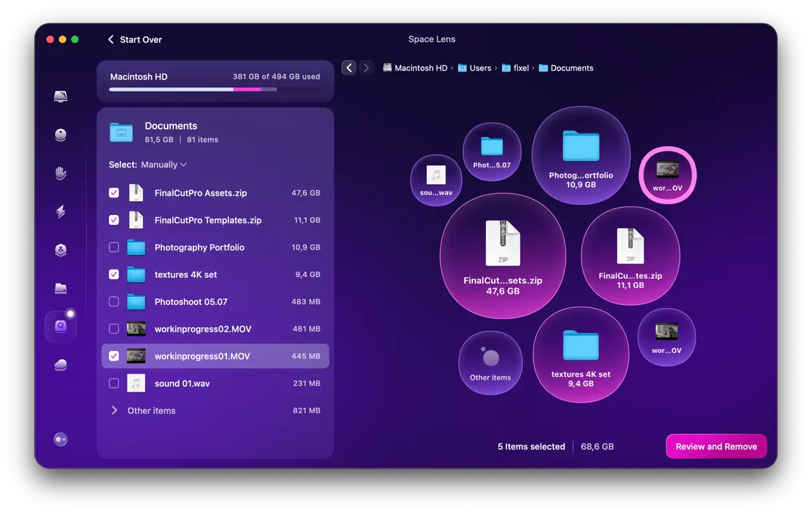Tick the sound 01.wav checkbox
Viewport: 812px width, 514px height.
(114, 384)
